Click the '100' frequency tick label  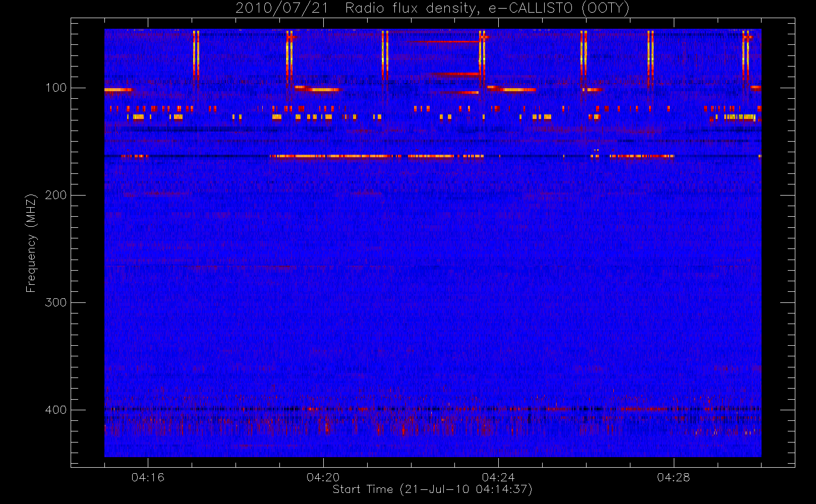click(x=55, y=88)
